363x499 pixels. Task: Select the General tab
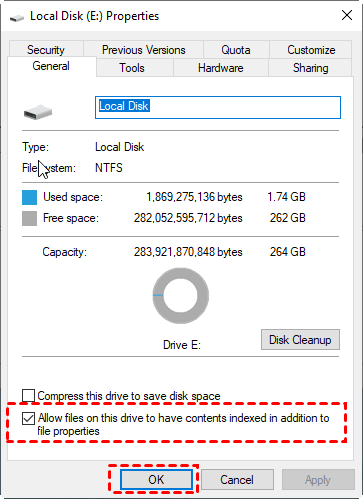51,66
